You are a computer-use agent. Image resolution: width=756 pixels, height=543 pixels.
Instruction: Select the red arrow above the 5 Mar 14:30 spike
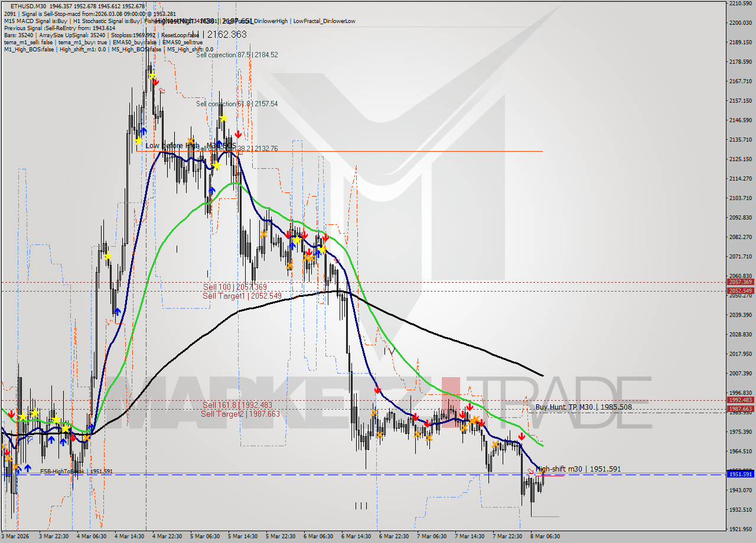click(238, 134)
